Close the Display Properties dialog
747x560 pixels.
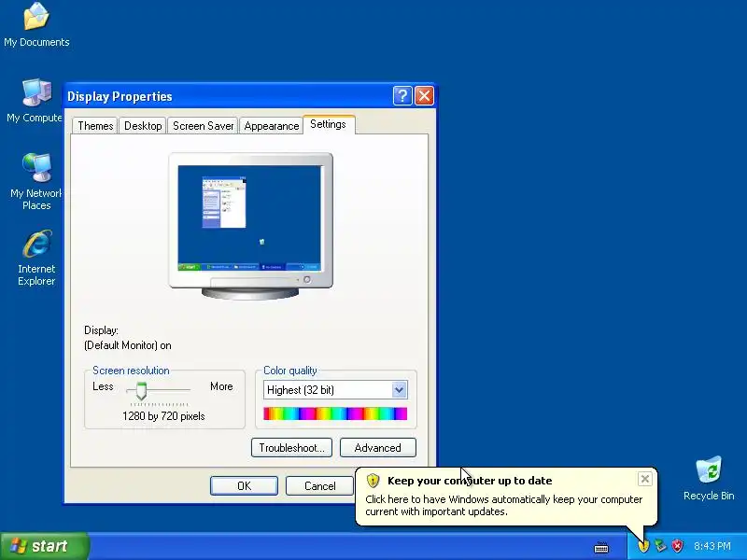click(424, 96)
